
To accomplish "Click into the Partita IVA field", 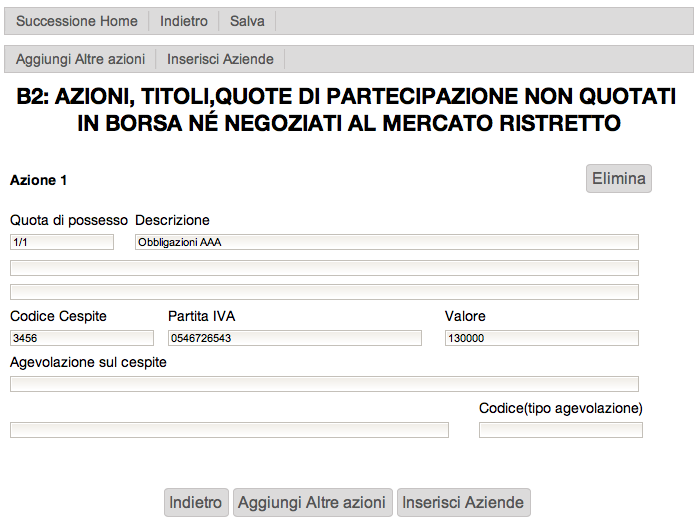I will 295,338.
